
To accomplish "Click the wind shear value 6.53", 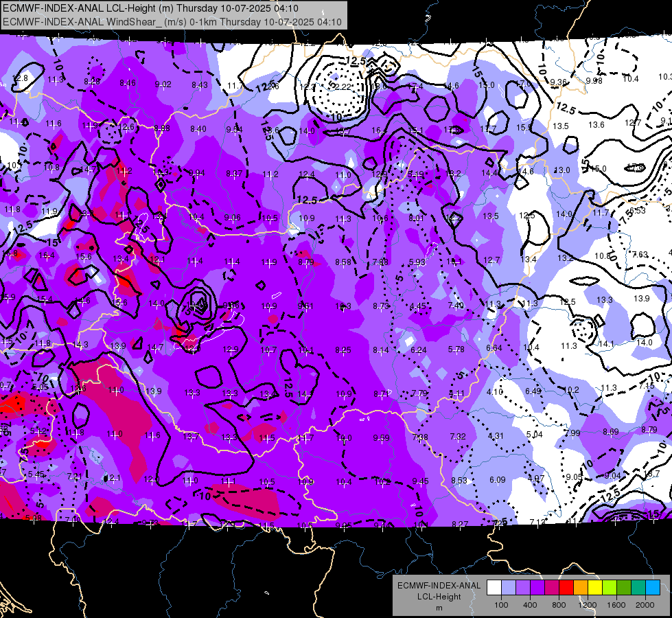I will [x=637, y=210].
